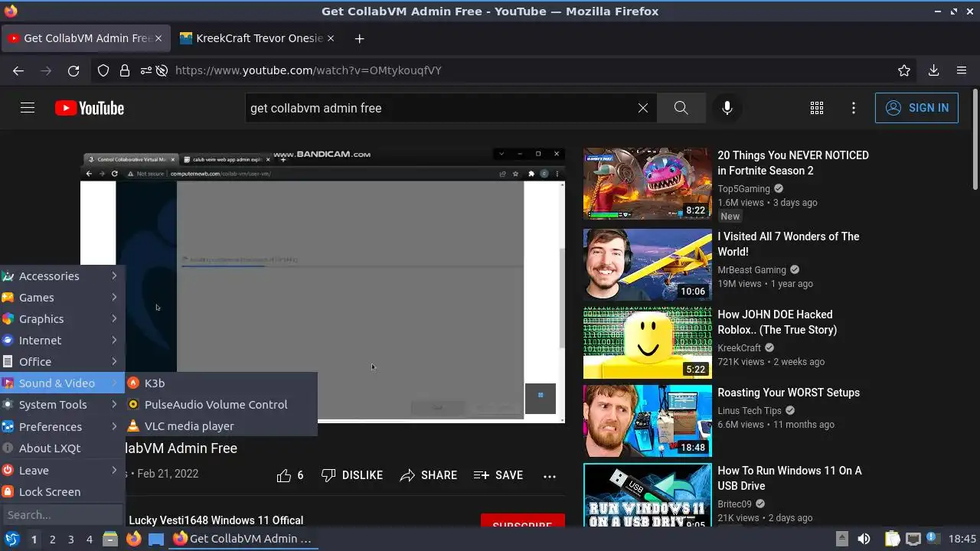Open the volume control tray icon

(864, 539)
